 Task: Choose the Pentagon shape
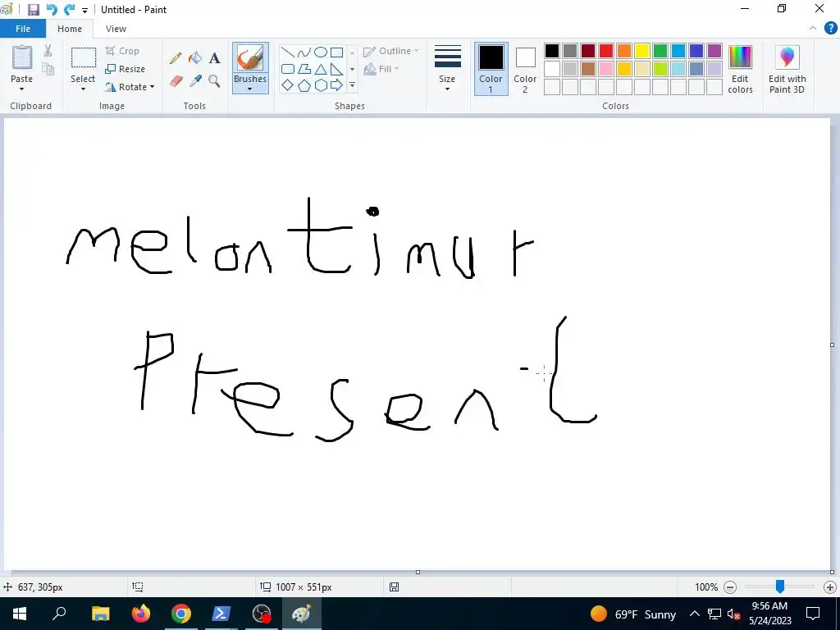pyautogui.click(x=304, y=85)
